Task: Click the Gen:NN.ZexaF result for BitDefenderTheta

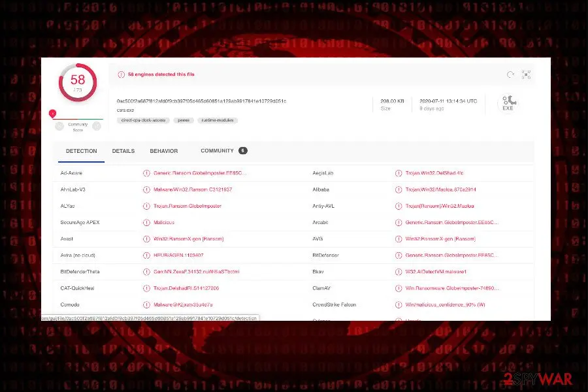Action: coord(197,272)
